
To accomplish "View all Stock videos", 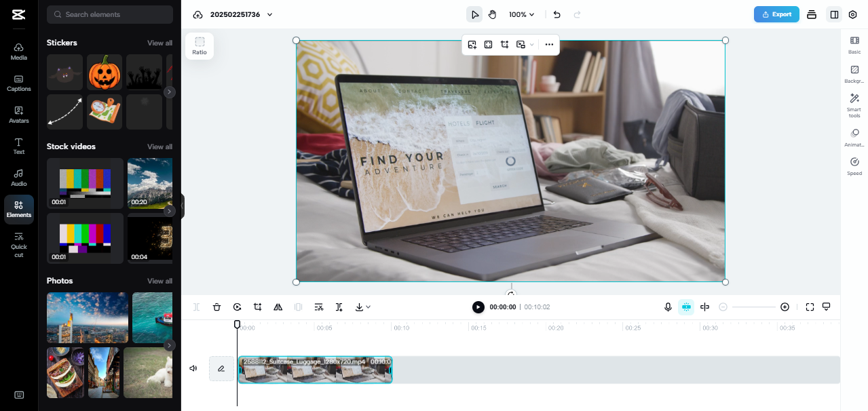I will pos(159,146).
